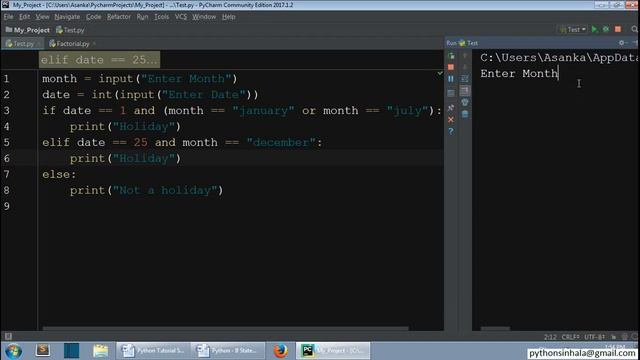The height and width of the screenshot is (360, 640).
Task: Toggle soft-wrap in the Run console
Action: (x=464, y=79)
